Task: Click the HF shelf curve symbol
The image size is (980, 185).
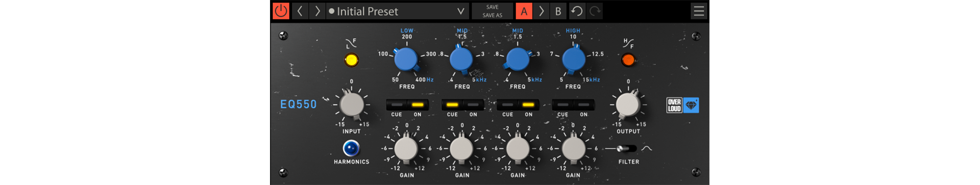Action: pos(628,43)
